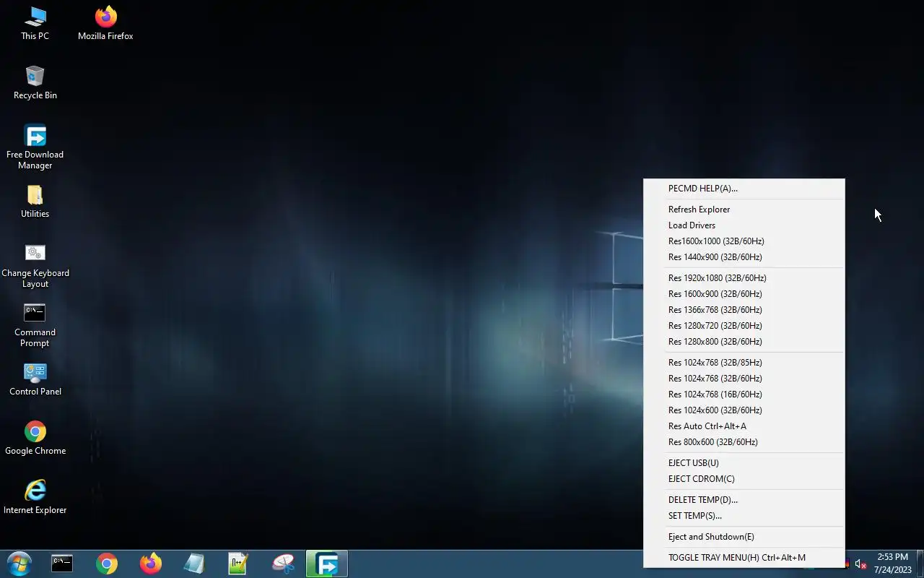
Task: Set resolution Res 1280x720 (32B/60Hz)
Action: 744,326
